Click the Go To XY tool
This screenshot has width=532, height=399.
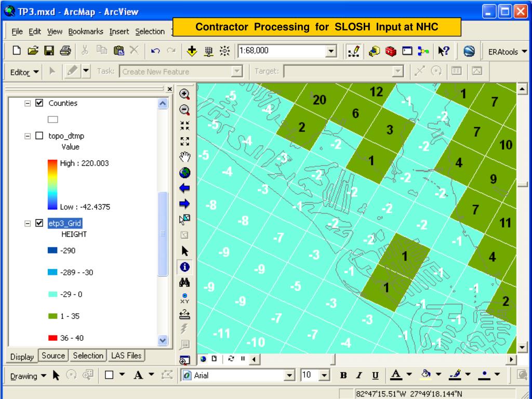pos(184,298)
